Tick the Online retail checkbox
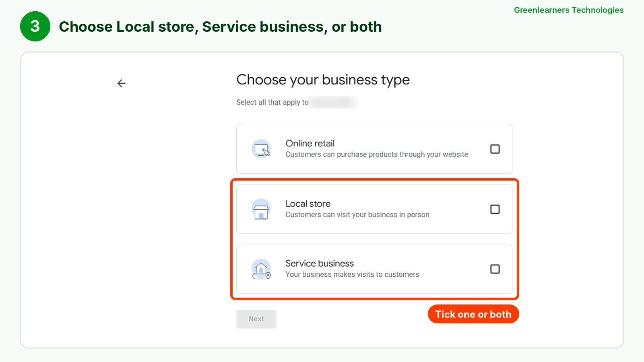 coord(495,149)
